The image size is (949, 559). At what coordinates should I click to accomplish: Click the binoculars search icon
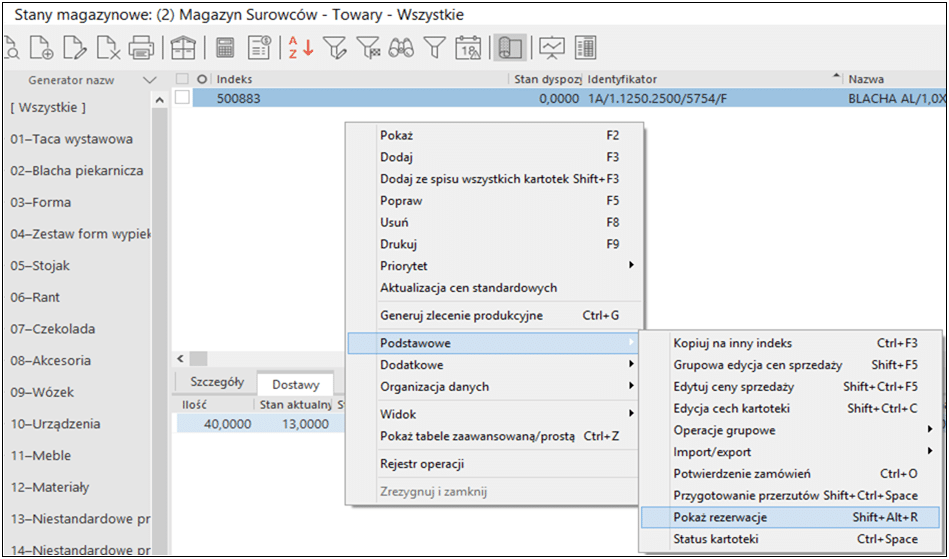401,47
